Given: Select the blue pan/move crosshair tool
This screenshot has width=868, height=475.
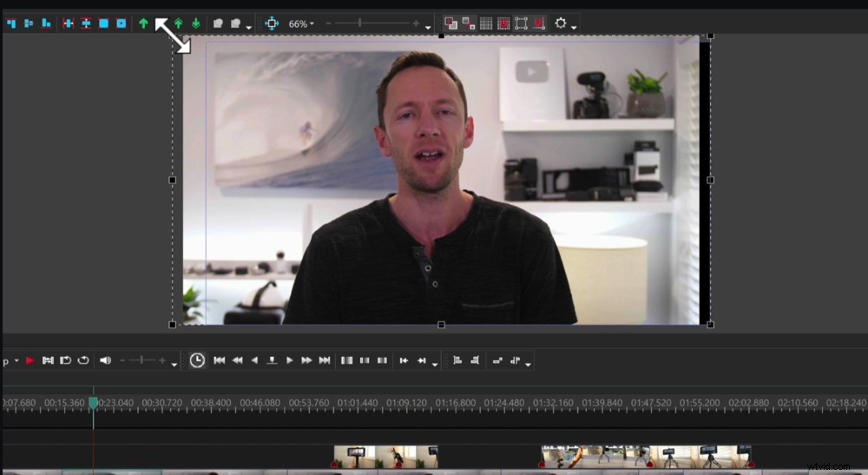Looking at the screenshot, I should pyautogui.click(x=271, y=23).
